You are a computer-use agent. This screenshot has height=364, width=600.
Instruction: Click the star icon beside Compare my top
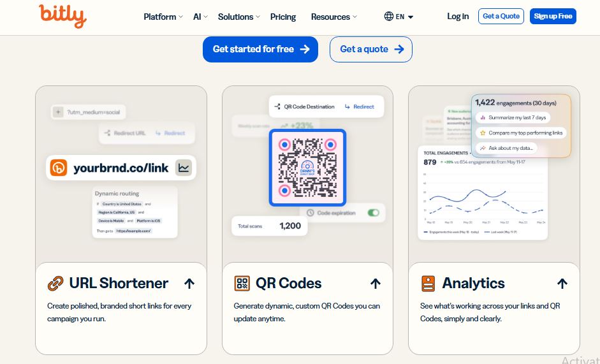(x=483, y=133)
